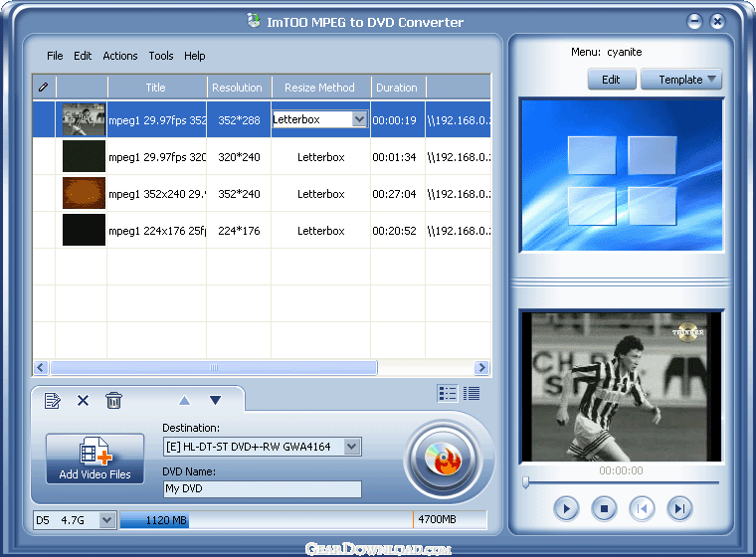
Task: Jump to previous chapter in preview
Action: click(642, 508)
